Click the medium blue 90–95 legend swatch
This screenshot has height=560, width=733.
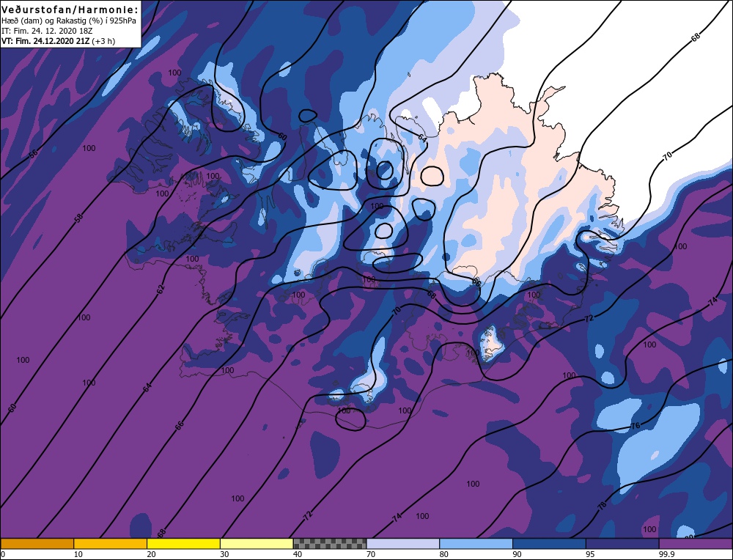click(549, 543)
